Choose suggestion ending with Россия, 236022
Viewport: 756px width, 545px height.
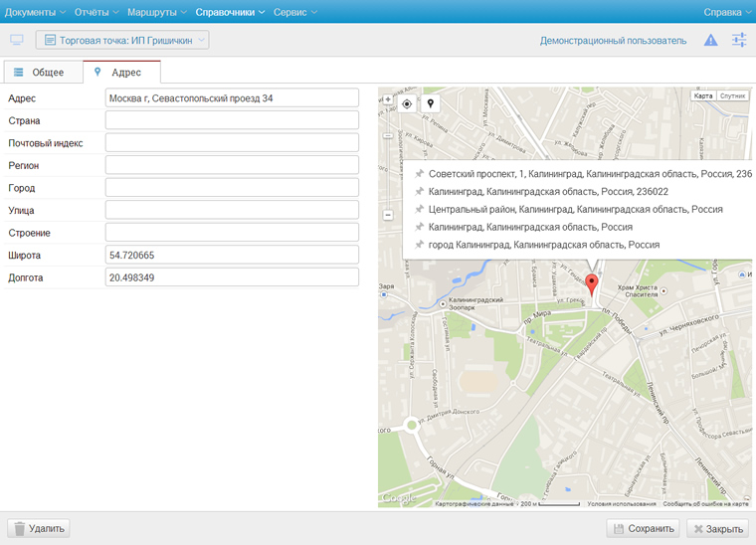pos(542,191)
